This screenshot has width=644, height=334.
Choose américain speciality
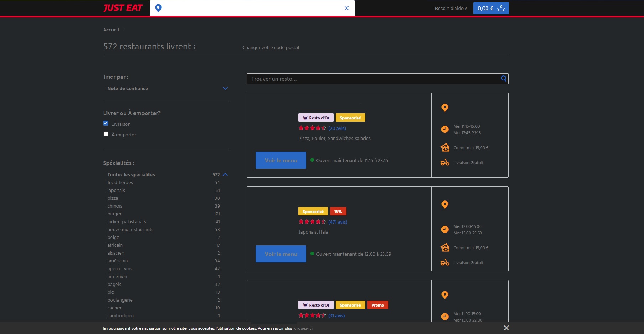[x=117, y=261]
